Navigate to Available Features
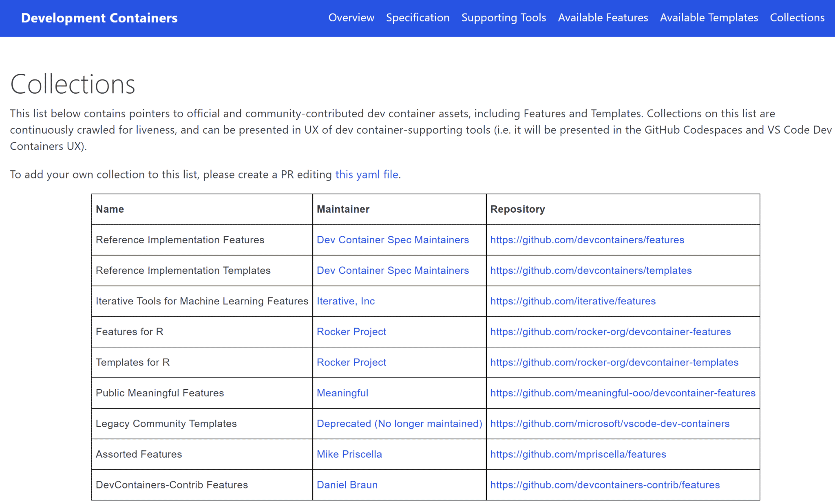Image resolution: width=835 pixels, height=504 pixels. (x=603, y=18)
